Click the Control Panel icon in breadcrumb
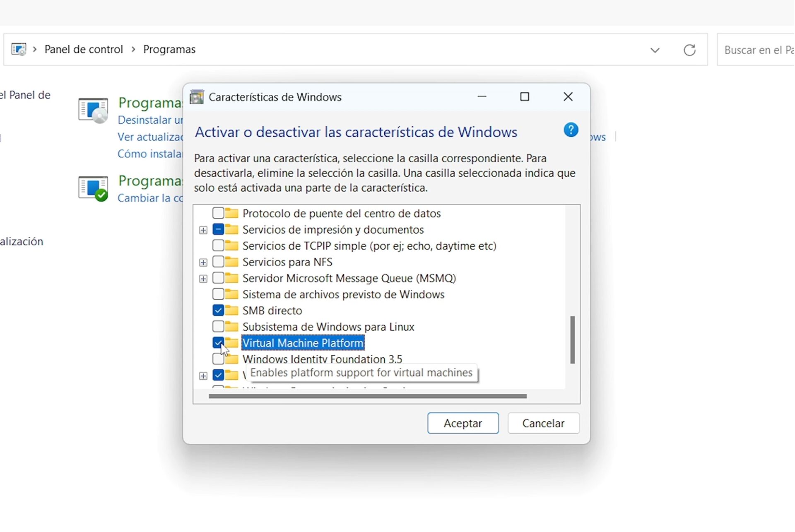Image resolution: width=795 pixels, height=532 pixels. tap(19, 49)
